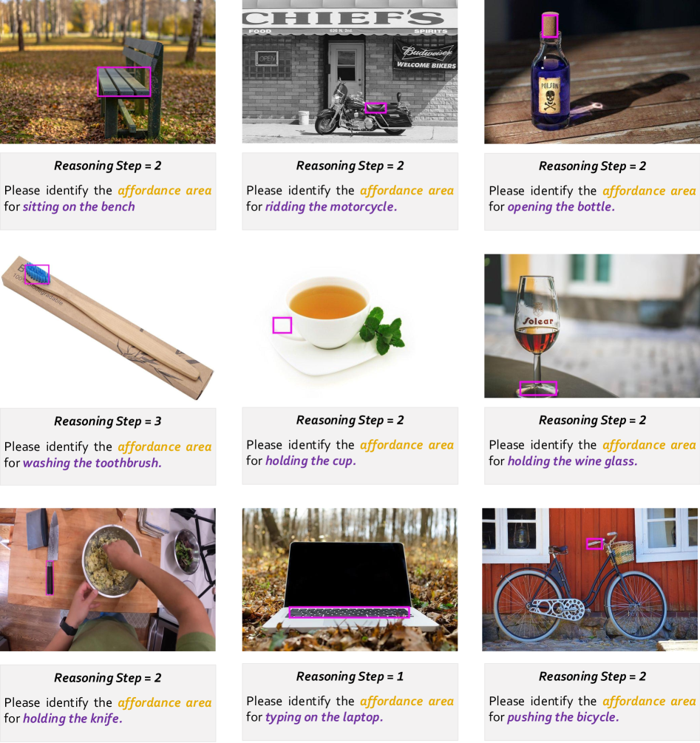Click the magenta box on the bicycle handlebar
This screenshot has height=743, width=700.
594,543
